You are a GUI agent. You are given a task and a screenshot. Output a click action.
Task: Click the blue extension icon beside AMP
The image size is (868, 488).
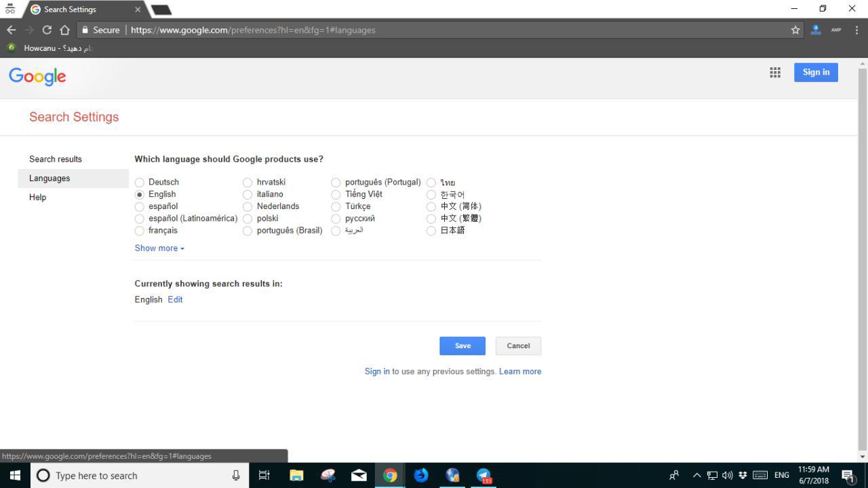tap(816, 30)
